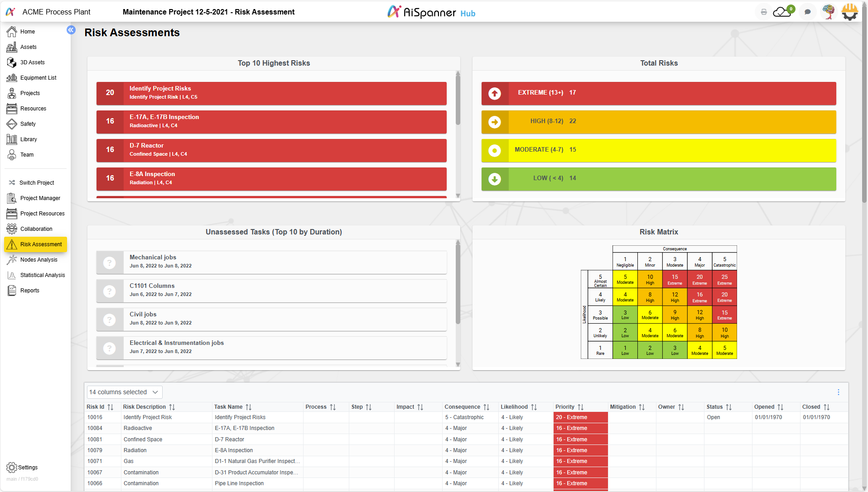Open the chat messages panel

[808, 12]
